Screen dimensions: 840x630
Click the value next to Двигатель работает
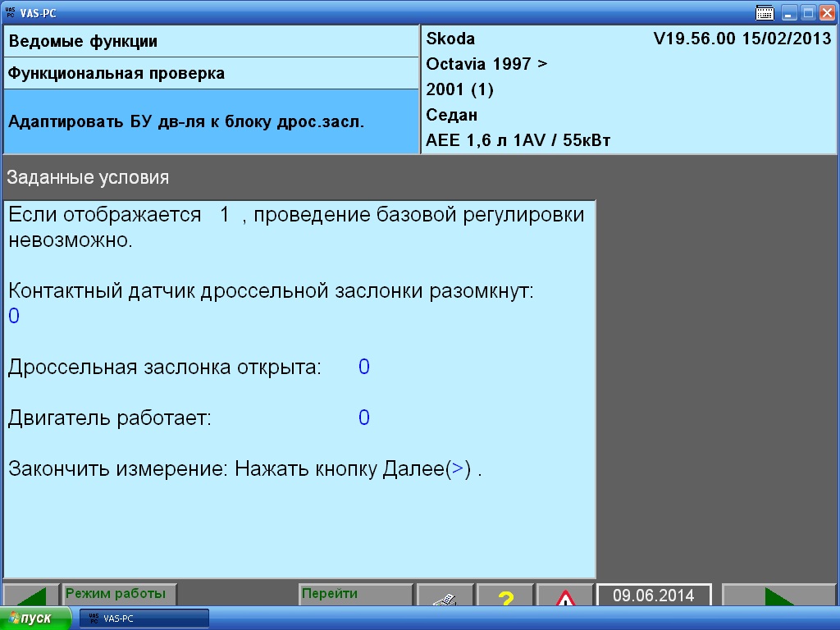click(363, 418)
